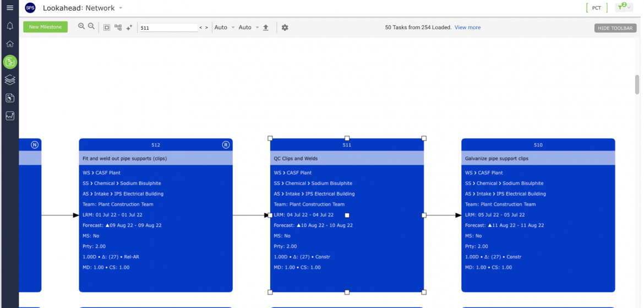The height and width of the screenshot is (308, 644).
Task: Click 'SS > Chemical > Sodium Bisulphite' on task 511
Action: pos(313,183)
